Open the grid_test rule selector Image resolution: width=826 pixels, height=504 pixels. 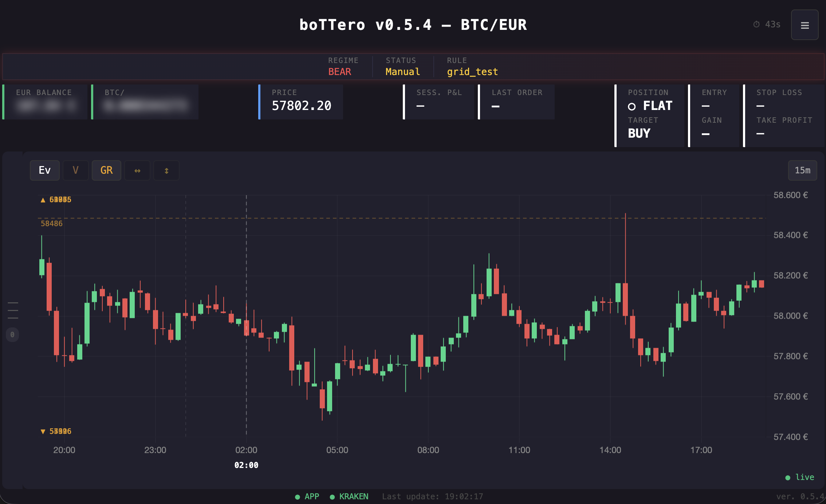[472, 71]
